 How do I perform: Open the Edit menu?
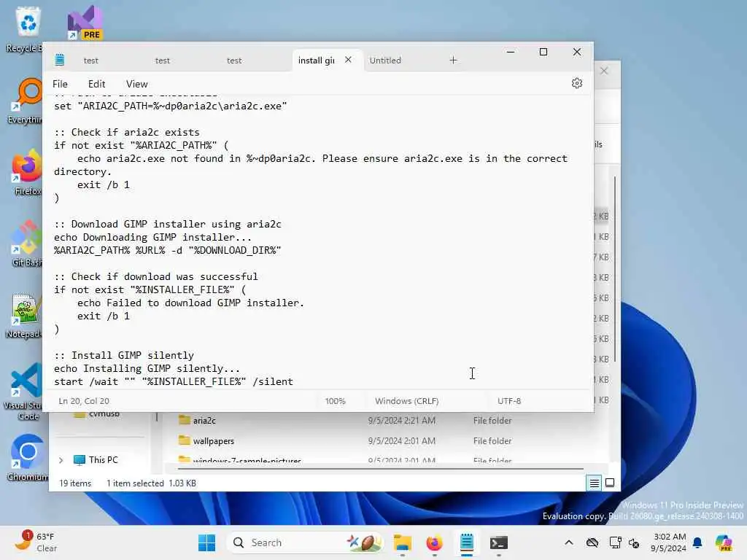click(x=97, y=84)
